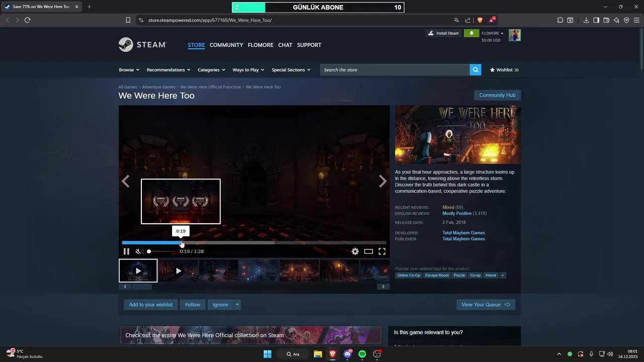Expand the Categories menu
The image size is (644, 362).
[211, 70]
